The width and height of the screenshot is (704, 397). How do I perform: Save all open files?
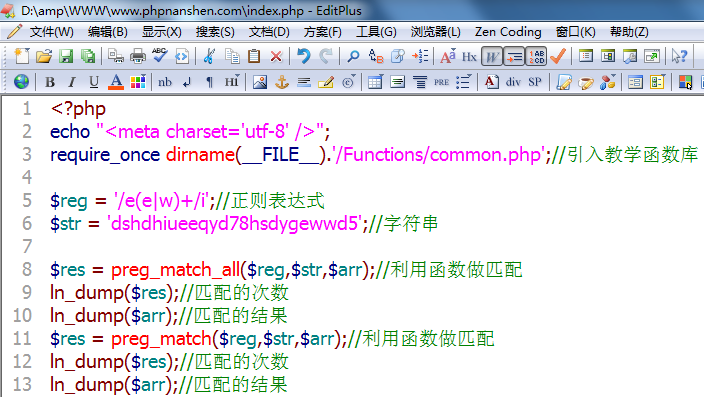(88, 57)
